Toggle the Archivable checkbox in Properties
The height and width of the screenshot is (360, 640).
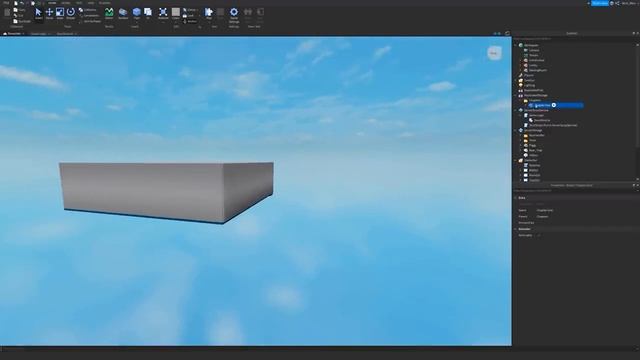click(539, 236)
